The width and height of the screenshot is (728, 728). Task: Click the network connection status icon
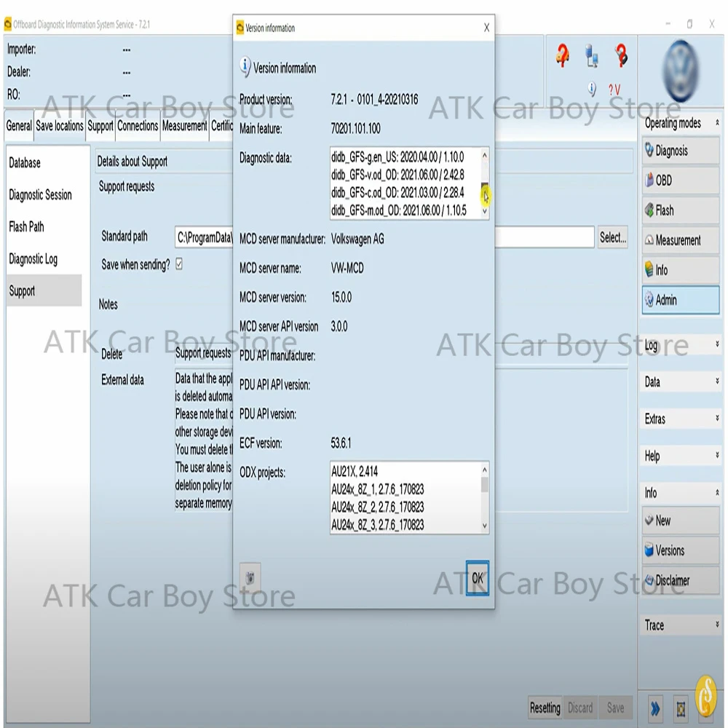(591, 55)
